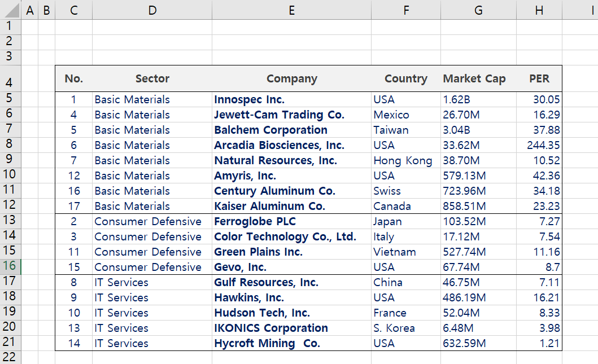Click the PER value 1.21
598x364 pixels.
tap(539, 344)
